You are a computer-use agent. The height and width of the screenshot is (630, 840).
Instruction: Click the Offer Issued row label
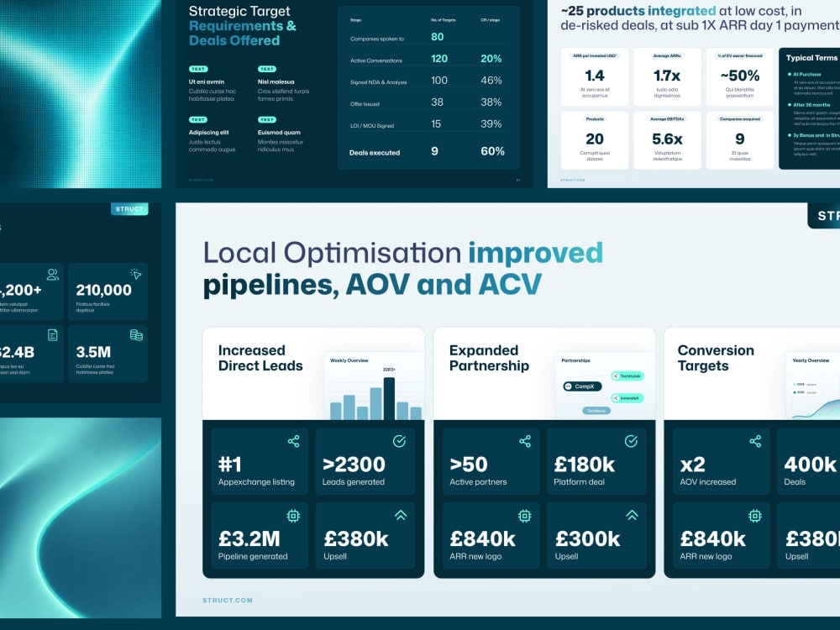365,104
